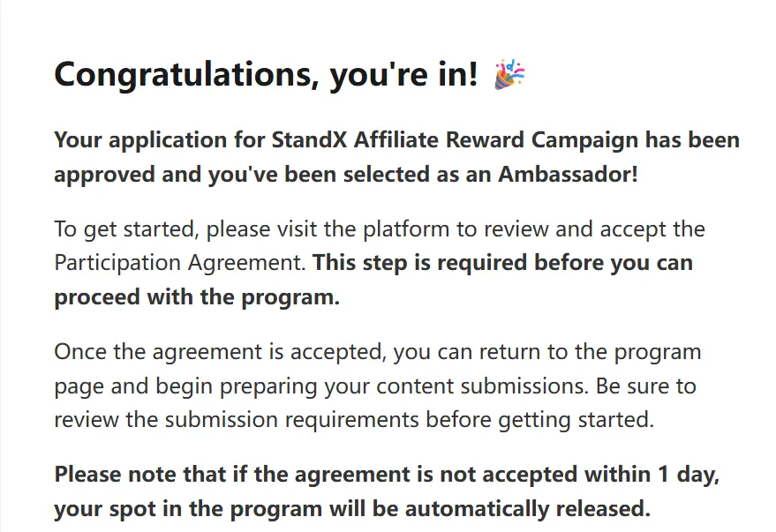Click bold "This step is required" text
776x532 pixels.
click(420, 263)
